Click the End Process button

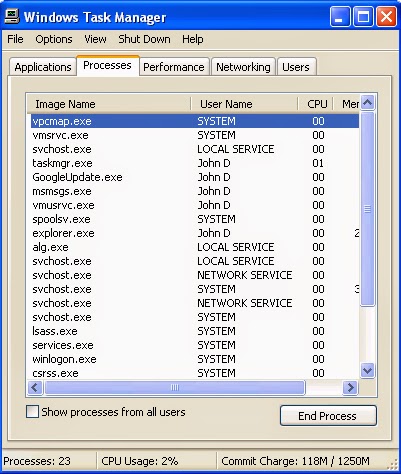328,416
